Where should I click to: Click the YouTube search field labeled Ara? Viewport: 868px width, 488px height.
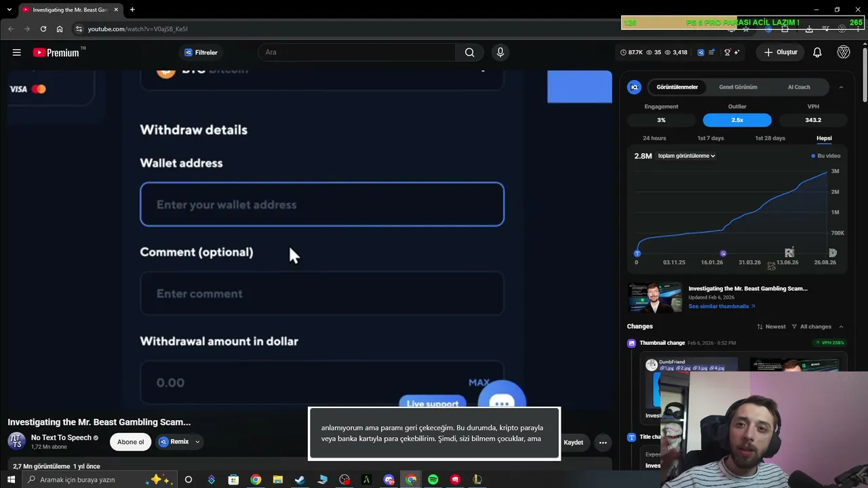[357, 52]
